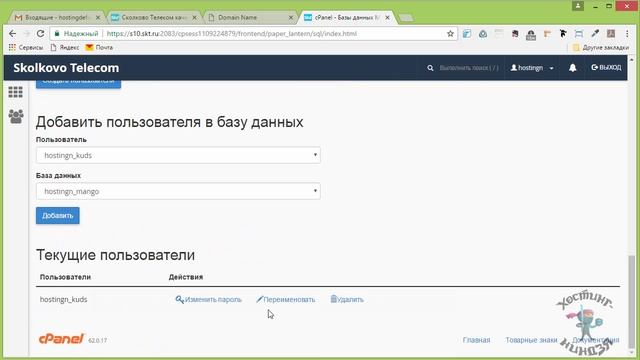Select the cPanel Базы данных tab

[x=347, y=18]
